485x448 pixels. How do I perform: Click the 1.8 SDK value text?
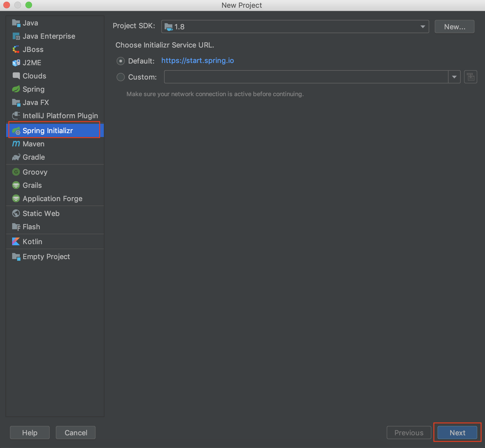pyautogui.click(x=180, y=27)
